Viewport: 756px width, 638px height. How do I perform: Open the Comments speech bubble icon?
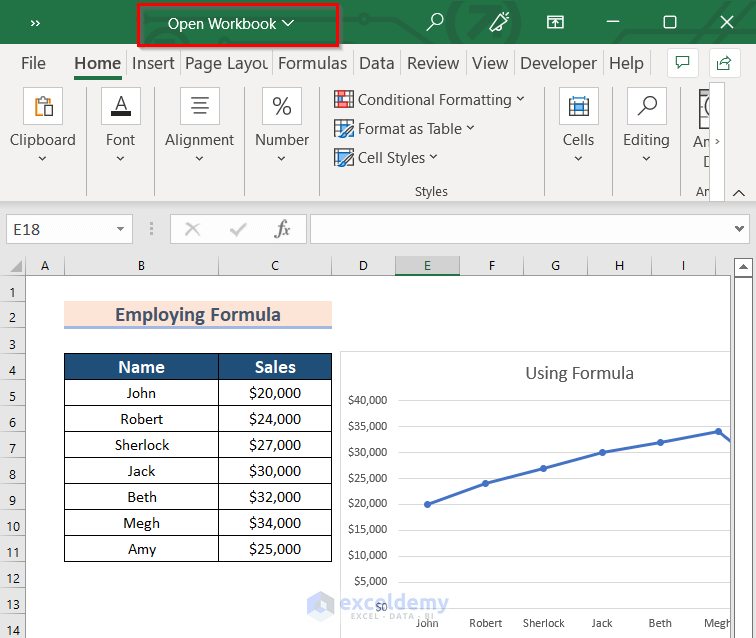[x=682, y=63]
